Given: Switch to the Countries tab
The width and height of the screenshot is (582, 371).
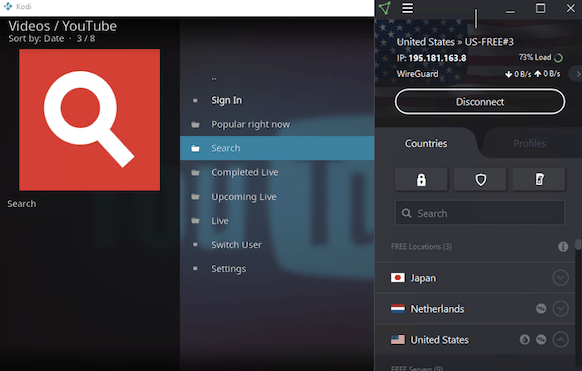Looking at the screenshot, I should [x=426, y=144].
